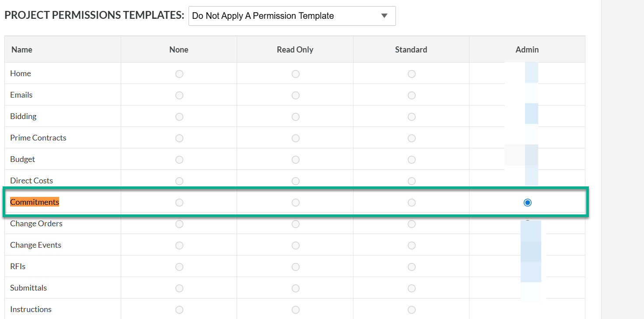
Task: Select None for Home
Action: (179, 74)
